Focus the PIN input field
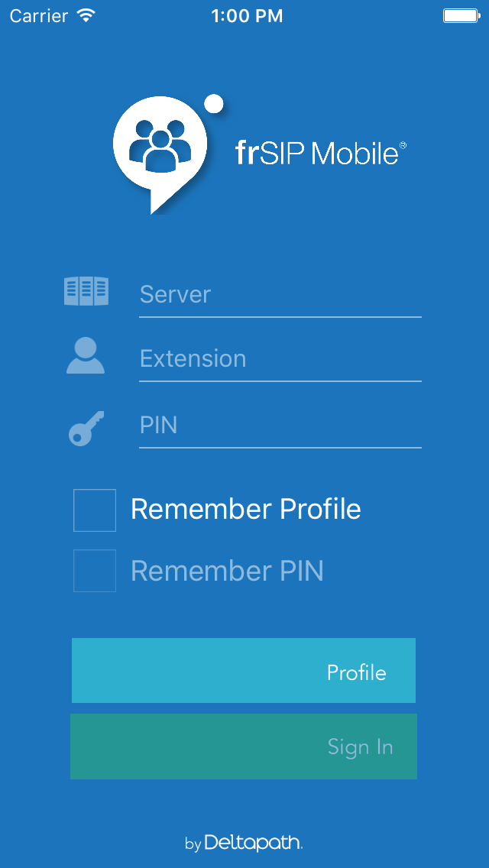 (x=280, y=426)
